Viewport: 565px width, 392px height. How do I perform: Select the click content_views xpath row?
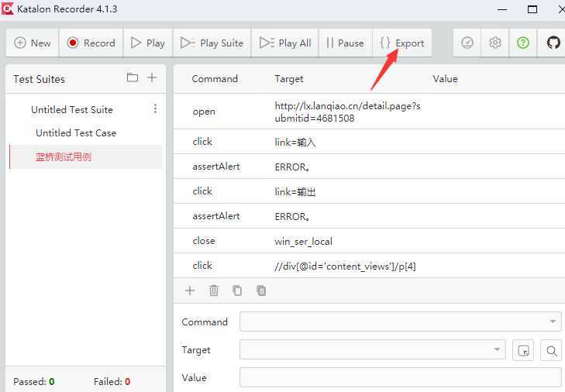tap(369, 266)
